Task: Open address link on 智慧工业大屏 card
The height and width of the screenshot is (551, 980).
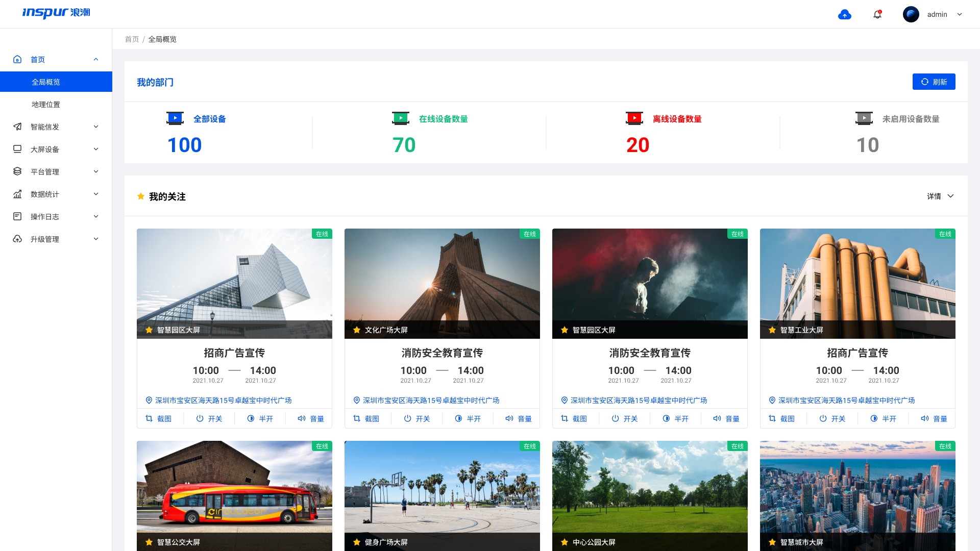Action: tap(842, 400)
